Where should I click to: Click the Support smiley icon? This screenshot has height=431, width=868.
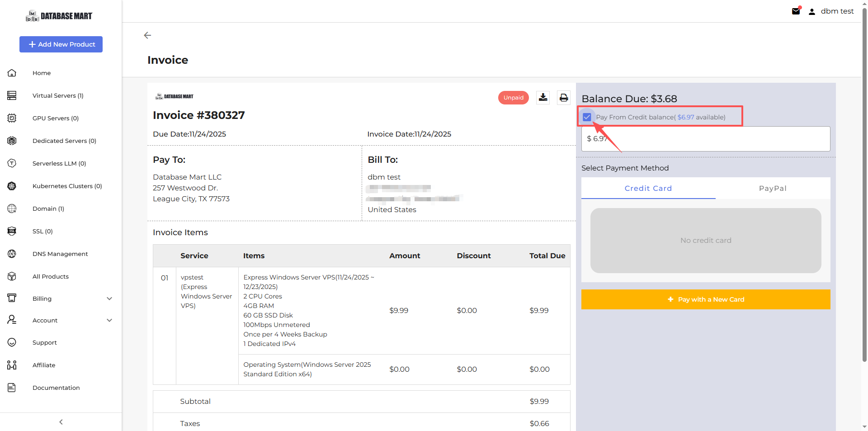pyautogui.click(x=12, y=342)
